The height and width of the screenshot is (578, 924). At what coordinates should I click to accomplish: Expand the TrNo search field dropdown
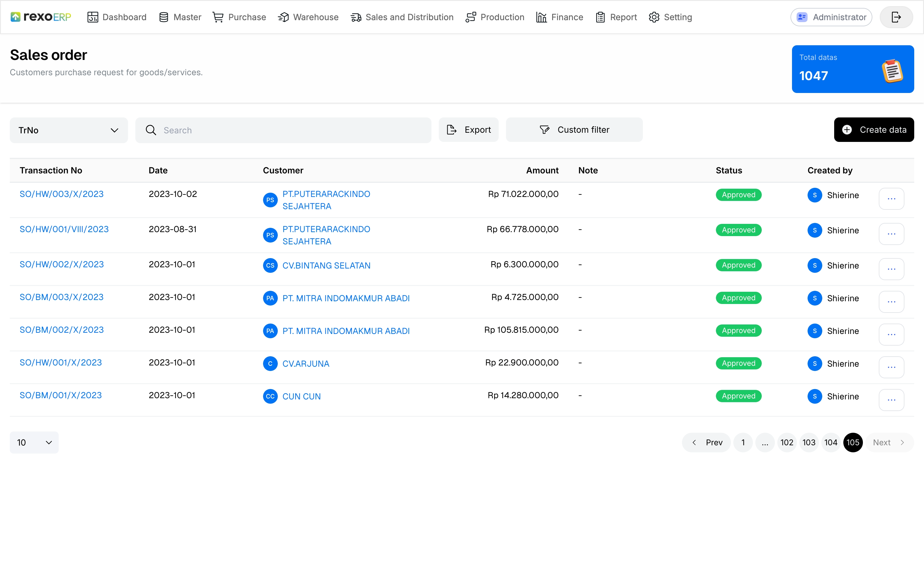pyautogui.click(x=69, y=130)
